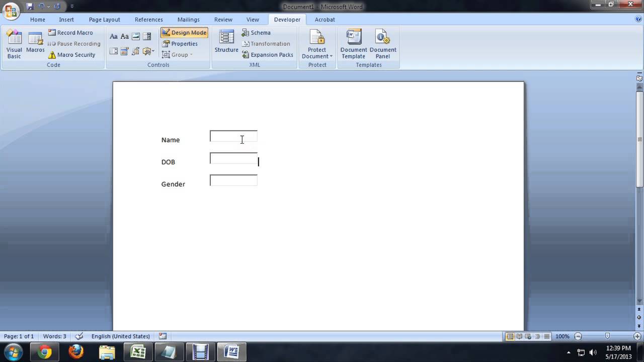Launch Firefox from taskbar

[x=76, y=352]
